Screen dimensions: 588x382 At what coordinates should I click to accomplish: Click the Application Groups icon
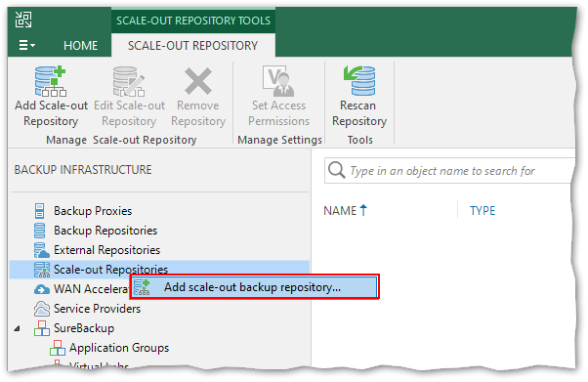coord(58,348)
